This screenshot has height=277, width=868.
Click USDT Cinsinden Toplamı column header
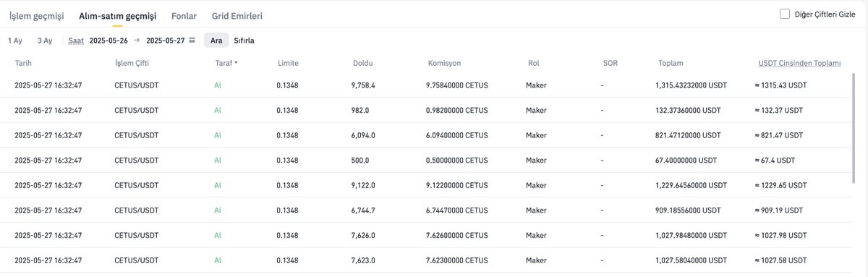click(799, 63)
